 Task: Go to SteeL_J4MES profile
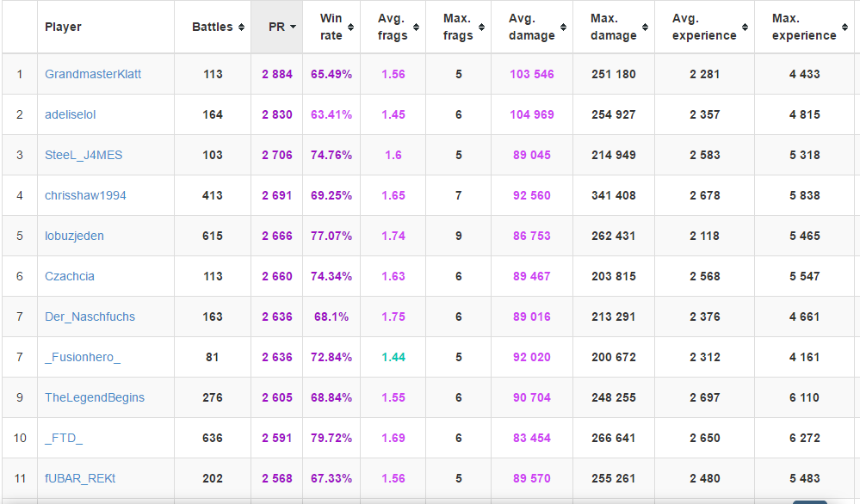[x=84, y=155]
